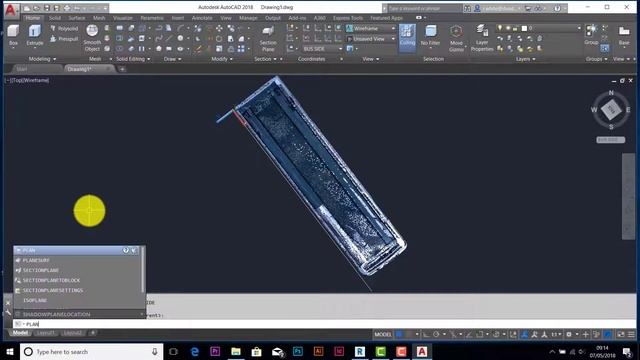Open File Explorer from the taskbar

point(236,351)
